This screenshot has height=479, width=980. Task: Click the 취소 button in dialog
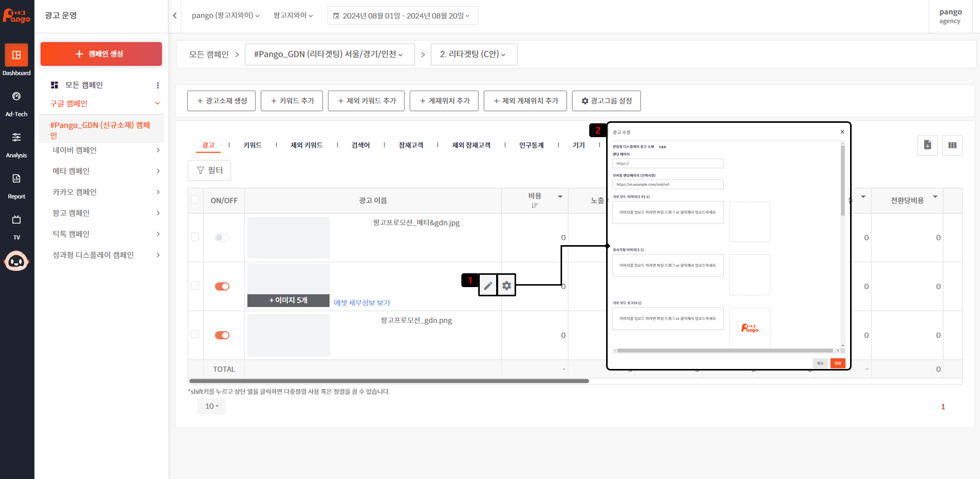point(820,363)
